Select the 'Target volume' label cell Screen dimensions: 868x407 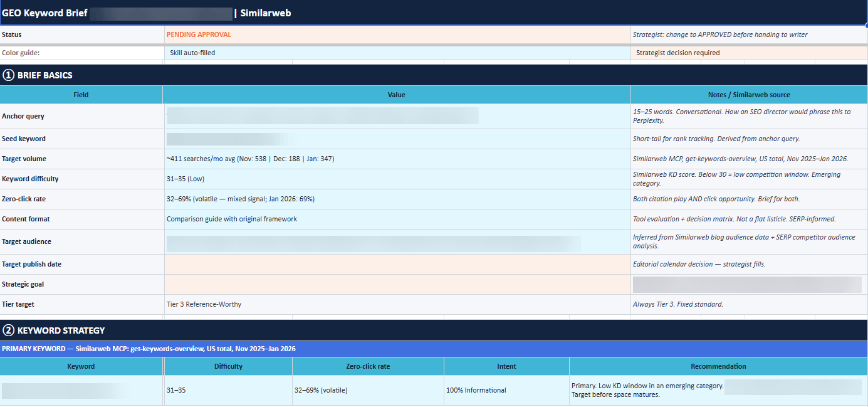coord(81,159)
